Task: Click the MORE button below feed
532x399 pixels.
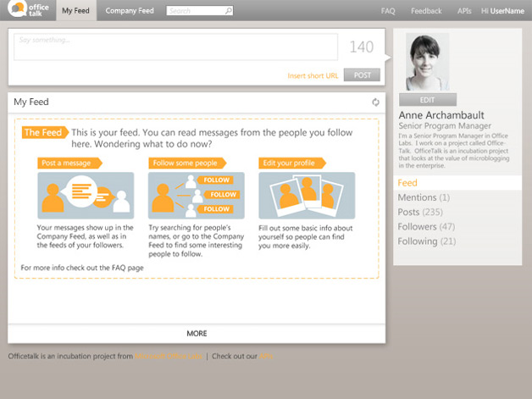Action: coord(197,334)
